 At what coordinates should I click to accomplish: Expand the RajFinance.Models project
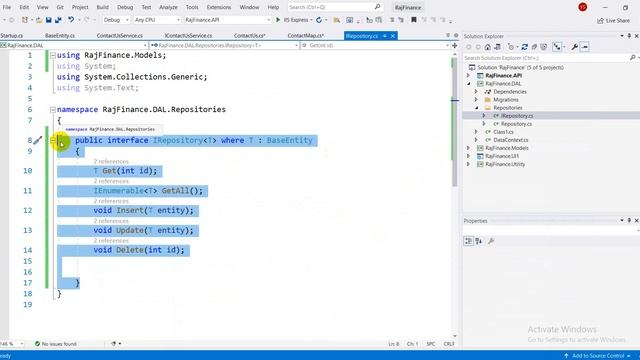tap(469, 148)
